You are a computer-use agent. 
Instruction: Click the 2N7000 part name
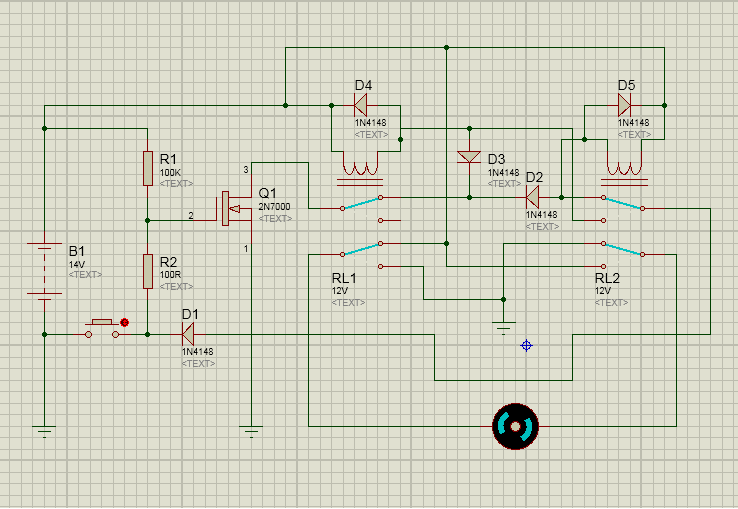click(x=274, y=207)
